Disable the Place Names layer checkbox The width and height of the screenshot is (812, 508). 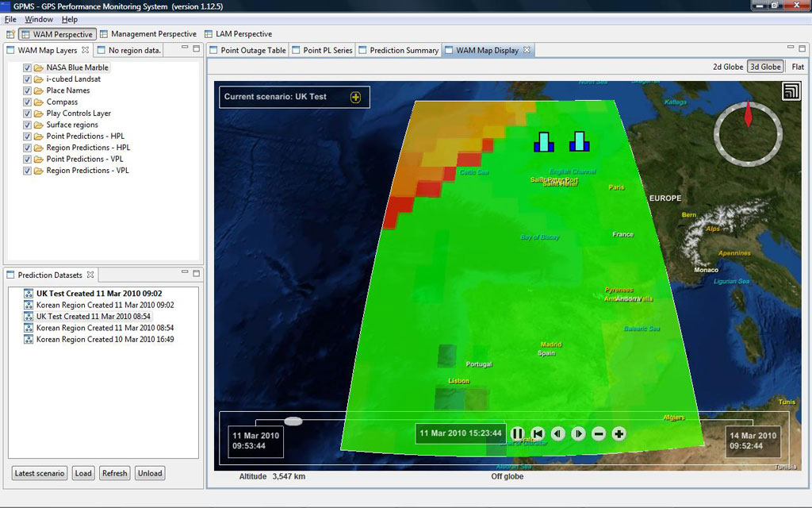(x=27, y=90)
